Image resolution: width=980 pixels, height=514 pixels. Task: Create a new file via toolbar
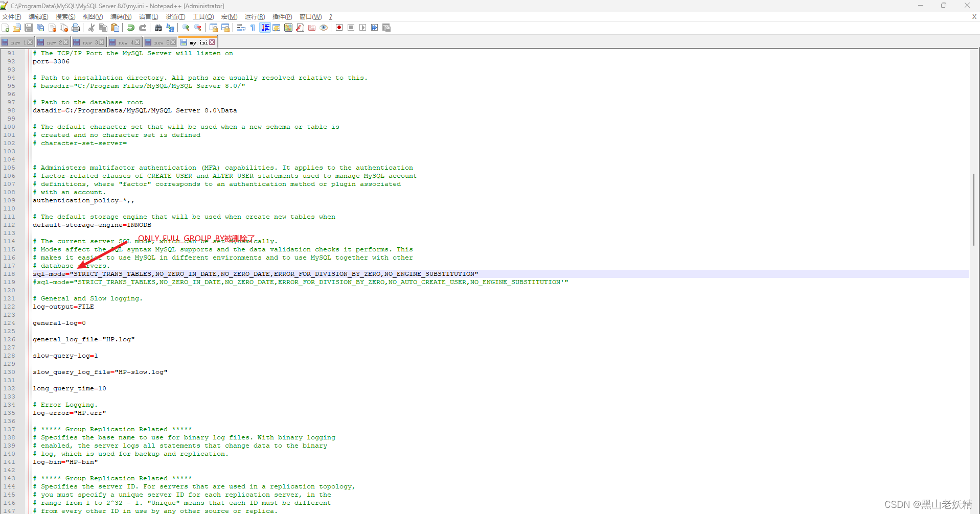coord(6,28)
